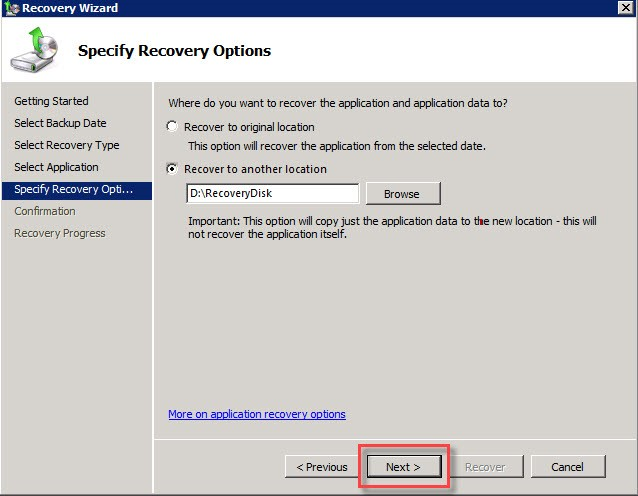The image size is (638, 496).
Task: Click the green arrow disk icon in header
Action: [35, 50]
